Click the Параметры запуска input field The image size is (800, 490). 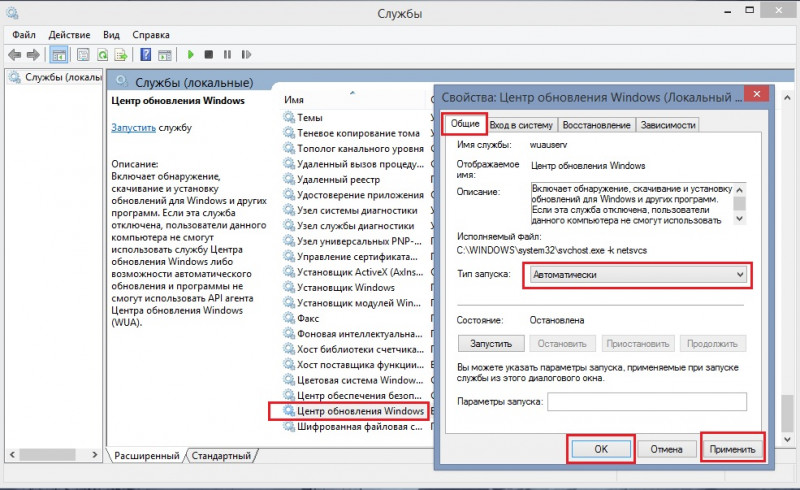(647, 401)
